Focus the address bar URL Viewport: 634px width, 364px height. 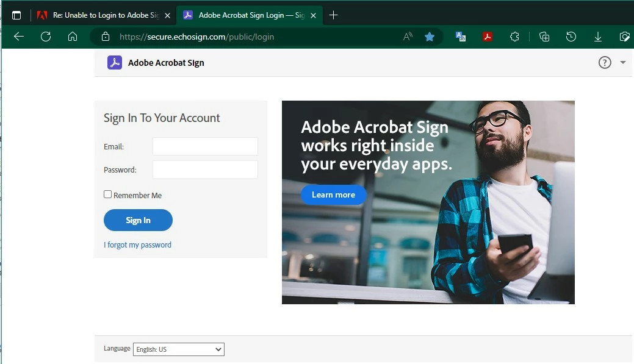point(196,37)
